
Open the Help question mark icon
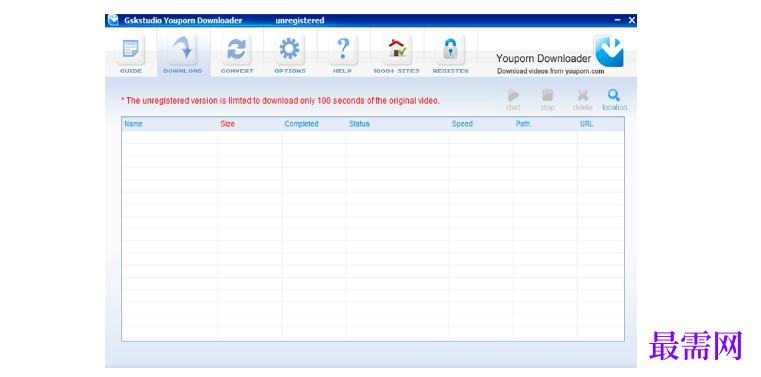tap(343, 49)
